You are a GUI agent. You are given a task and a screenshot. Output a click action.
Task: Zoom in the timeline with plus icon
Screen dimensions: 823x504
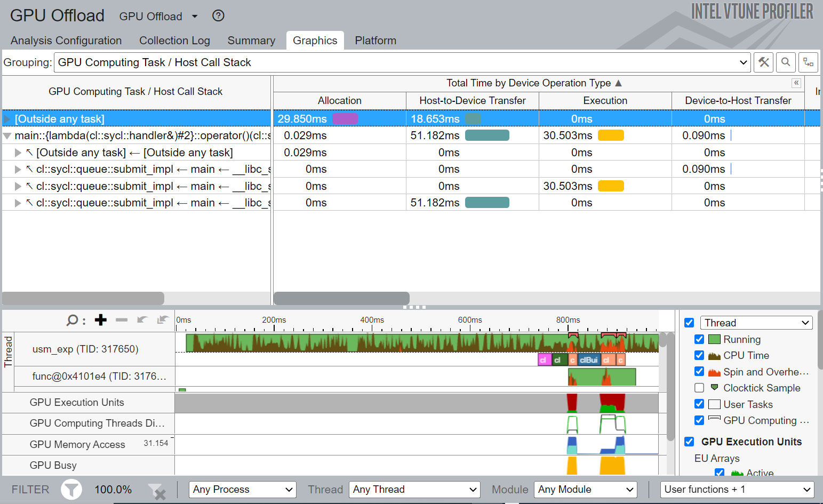pyautogui.click(x=101, y=319)
